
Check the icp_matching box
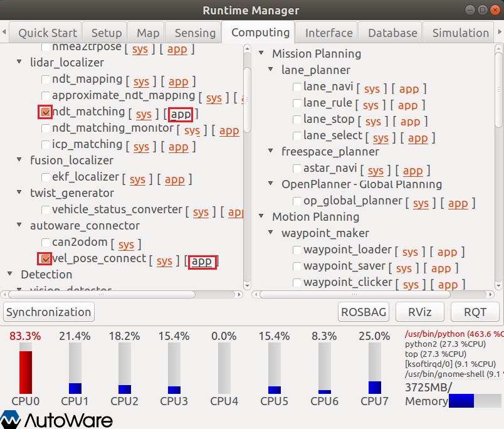click(45, 145)
